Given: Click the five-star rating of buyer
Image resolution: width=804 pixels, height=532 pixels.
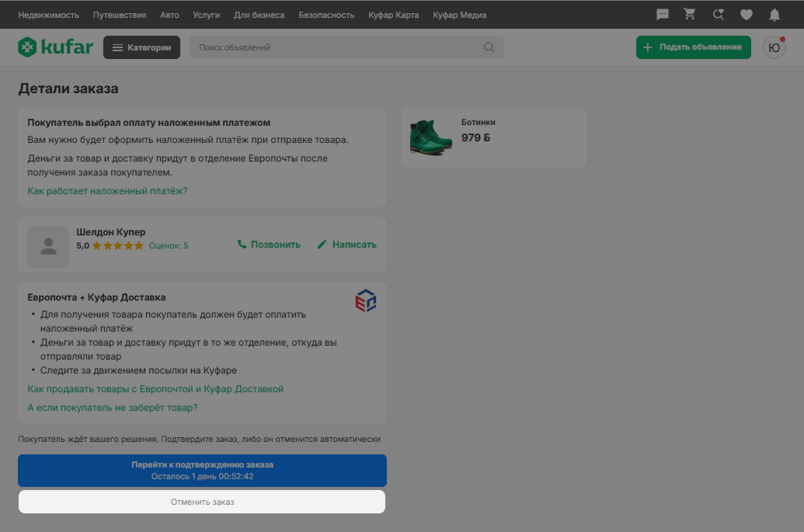Looking at the screenshot, I should click(x=117, y=245).
